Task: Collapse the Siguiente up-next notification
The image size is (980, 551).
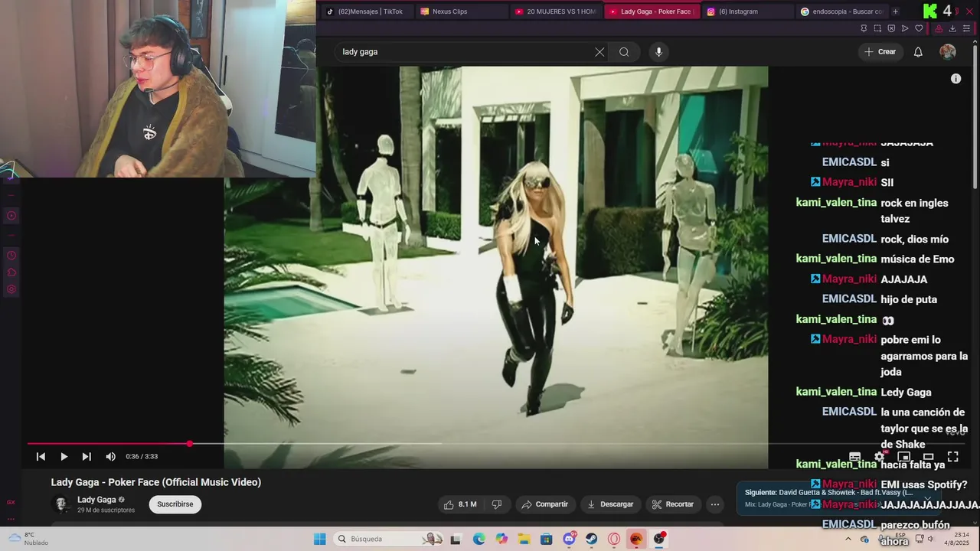Action: 927,497
